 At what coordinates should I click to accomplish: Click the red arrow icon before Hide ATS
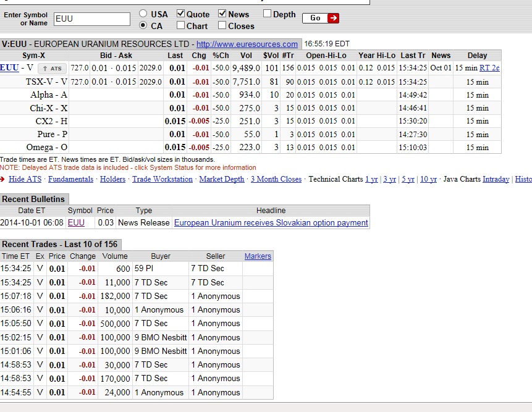pyautogui.click(x=4, y=179)
